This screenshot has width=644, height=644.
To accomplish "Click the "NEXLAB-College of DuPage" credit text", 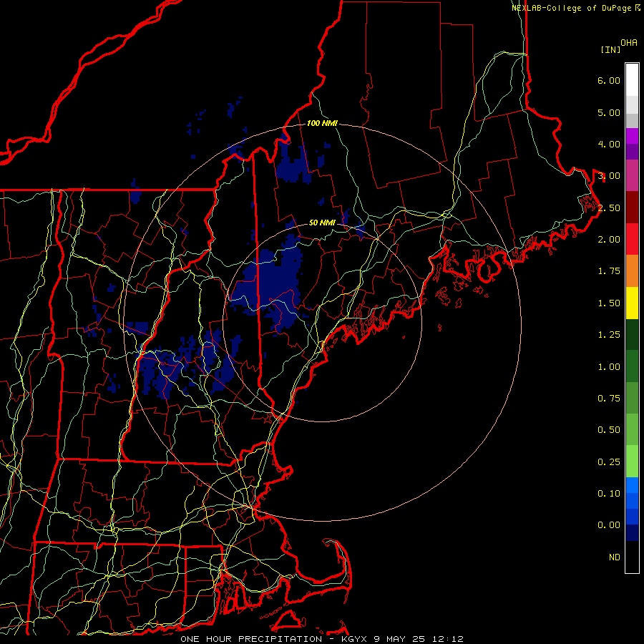I will tap(572, 8).
